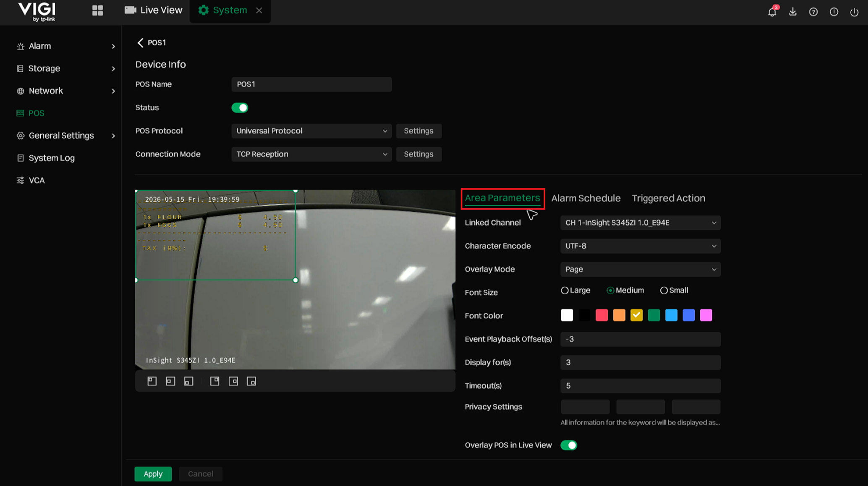Expand the Storage menu chevron
This screenshot has width=868, height=486.
113,68
